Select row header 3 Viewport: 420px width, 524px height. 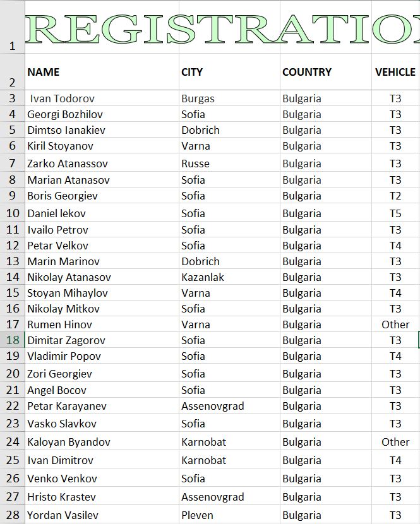[x=13, y=98]
